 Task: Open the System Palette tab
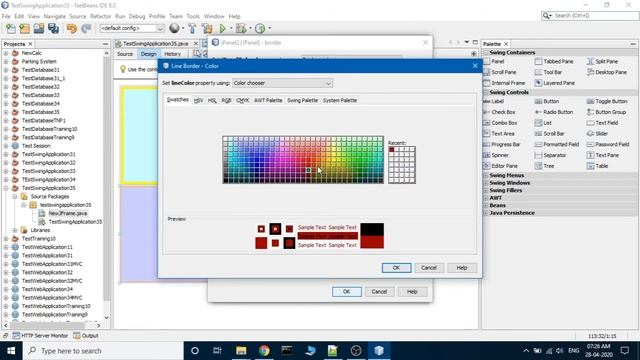coord(340,100)
